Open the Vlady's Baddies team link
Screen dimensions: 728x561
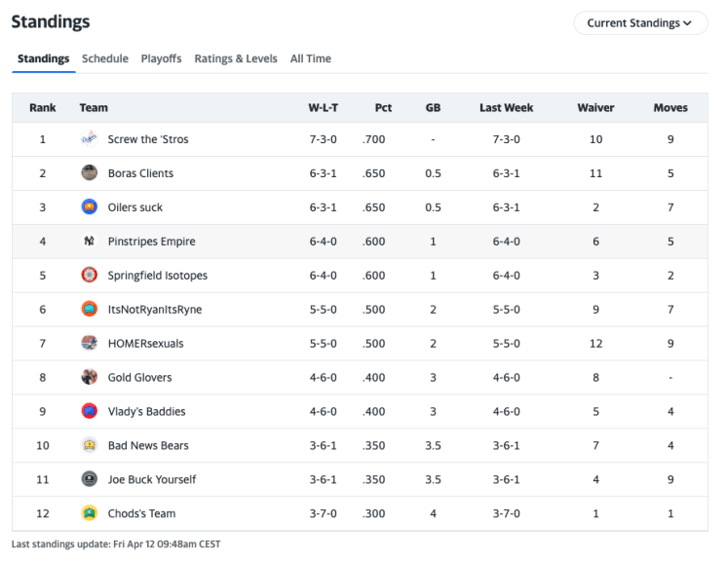146,412
